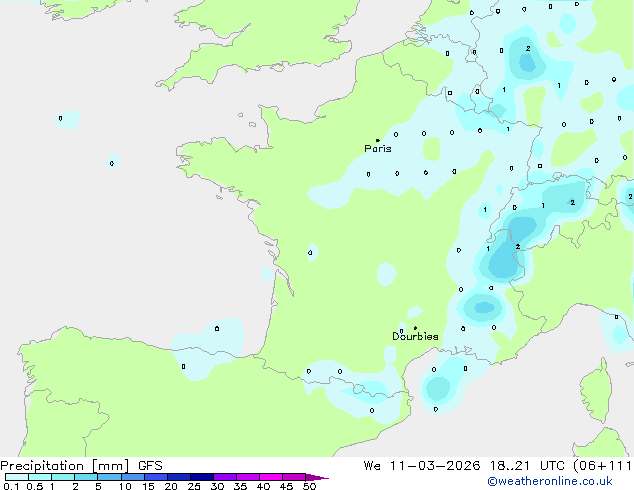Pick the 1–2 mm legend color swatch
The image size is (634, 490).
(63, 477)
